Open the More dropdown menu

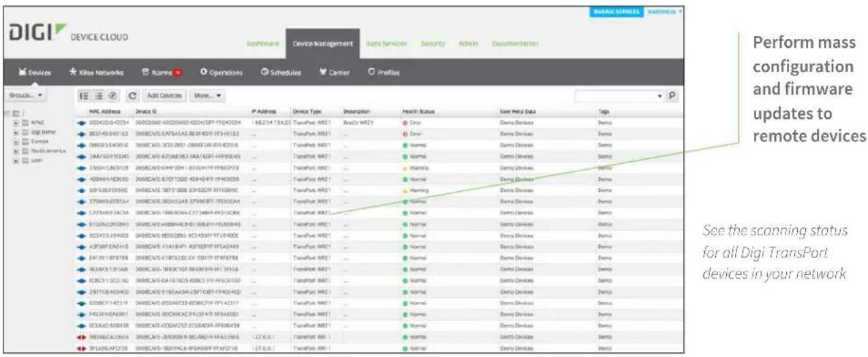tap(208, 96)
